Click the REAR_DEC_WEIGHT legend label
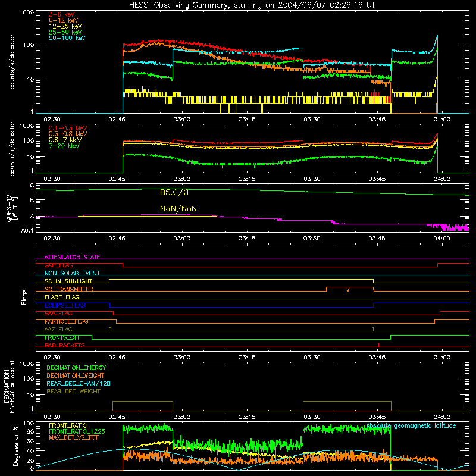 (73, 392)
